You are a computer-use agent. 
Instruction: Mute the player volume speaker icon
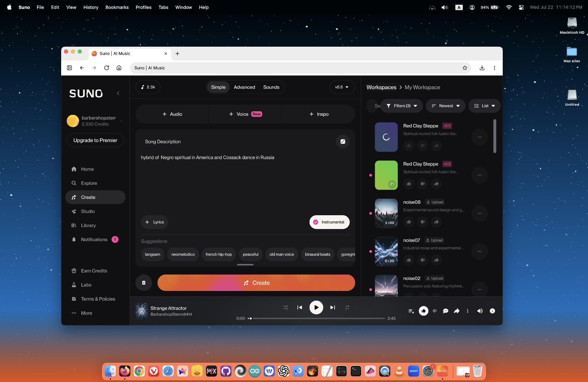click(480, 311)
